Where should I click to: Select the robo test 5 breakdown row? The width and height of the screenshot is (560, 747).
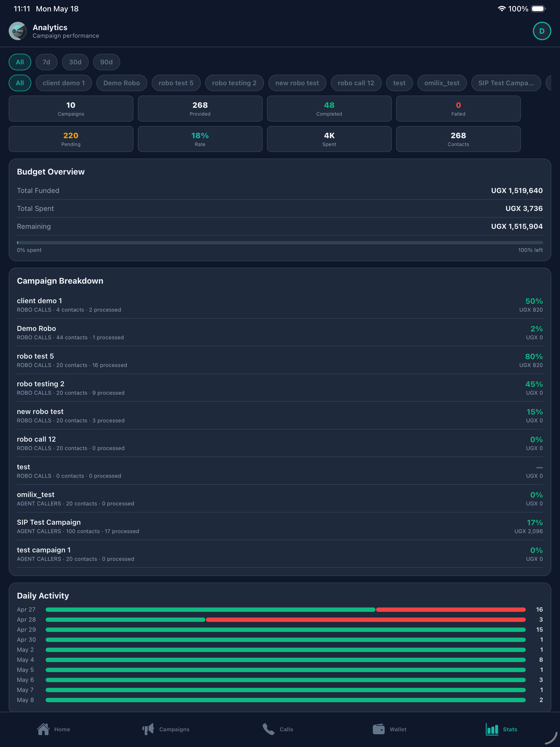280,360
